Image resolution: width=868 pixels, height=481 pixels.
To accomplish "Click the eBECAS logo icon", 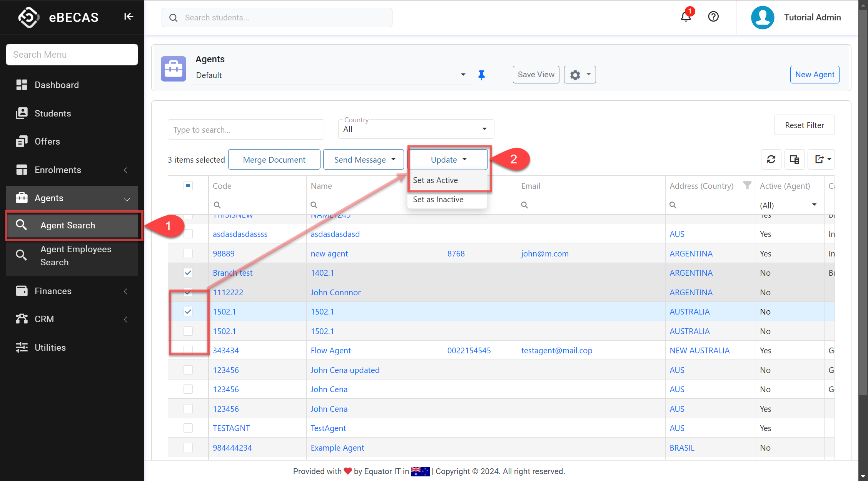I will [29, 17].
